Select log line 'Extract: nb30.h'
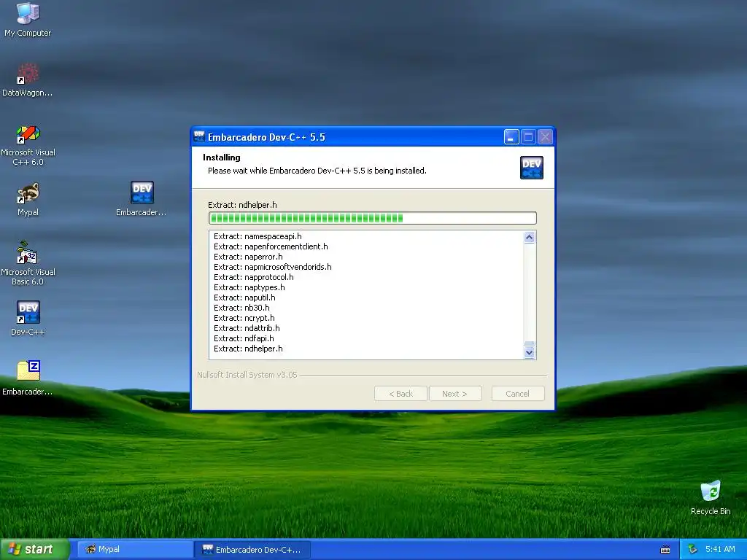This screenshot has height=560, width=747. [241, 308]
